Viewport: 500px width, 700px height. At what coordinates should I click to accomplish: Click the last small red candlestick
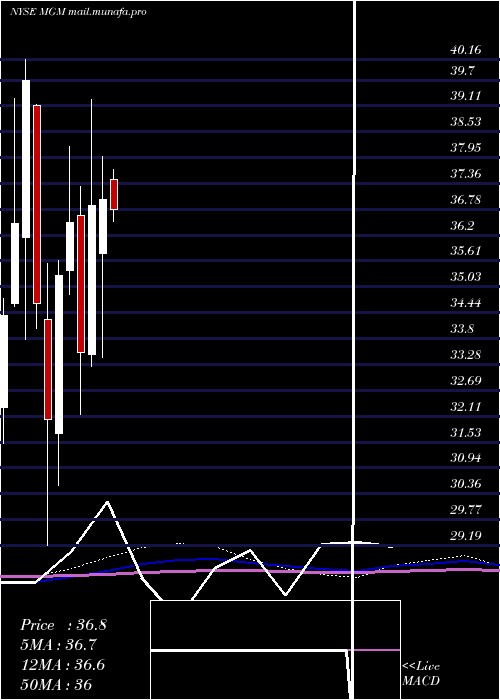(x=114, y=194)
